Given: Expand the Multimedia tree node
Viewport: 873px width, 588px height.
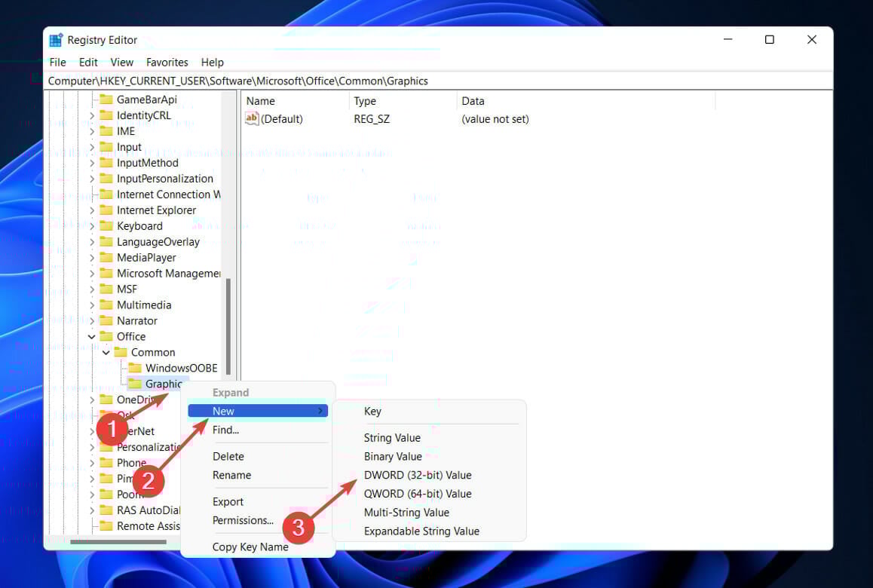Looking at the screenshot, I should click(92, 305).
